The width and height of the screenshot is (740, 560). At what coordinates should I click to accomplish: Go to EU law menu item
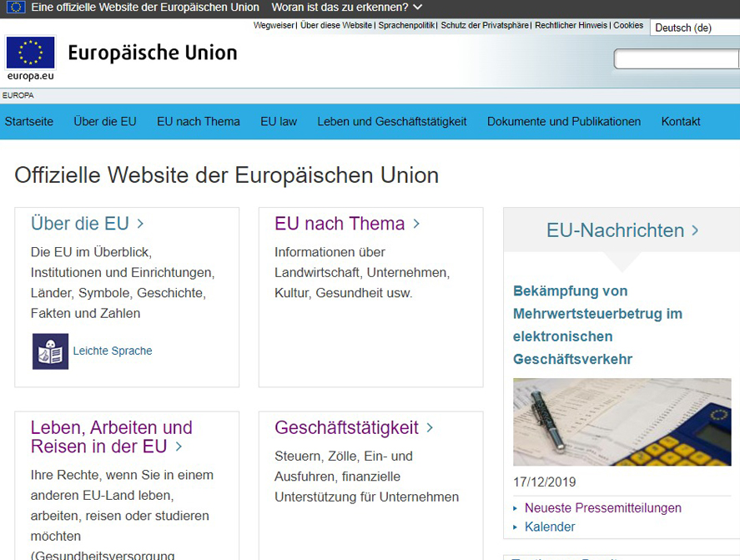279,122
